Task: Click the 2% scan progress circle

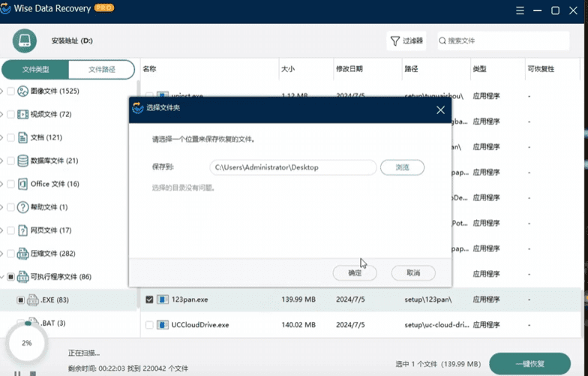Action: (26, 343)
